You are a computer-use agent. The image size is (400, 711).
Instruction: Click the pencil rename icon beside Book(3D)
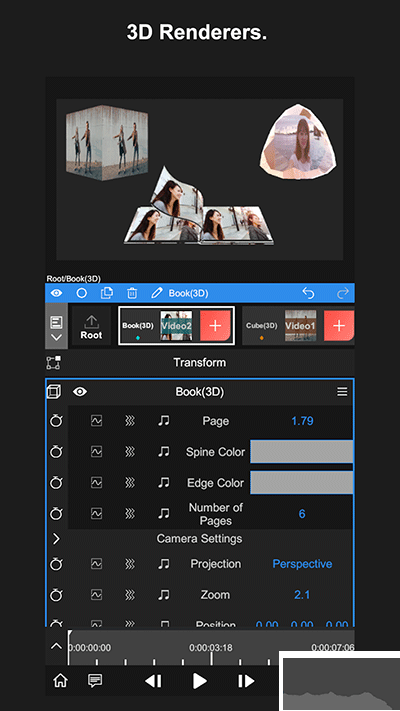156,293
